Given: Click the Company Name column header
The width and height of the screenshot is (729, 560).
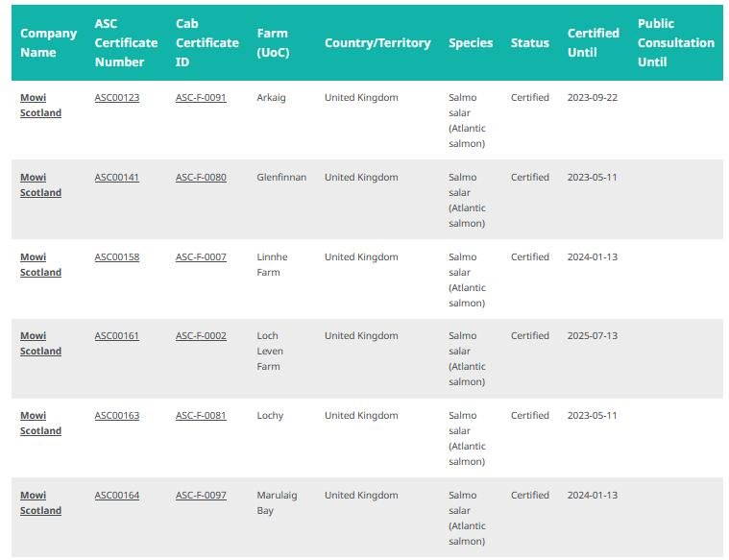Looking at the screenshot, I should (48, 42).
